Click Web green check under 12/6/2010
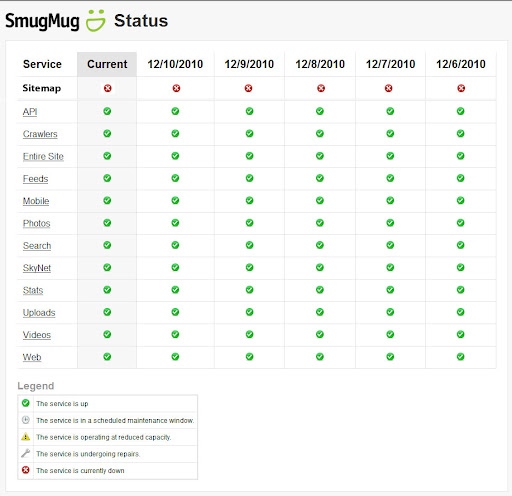512x496 pixels. click(x=460, y=357)
